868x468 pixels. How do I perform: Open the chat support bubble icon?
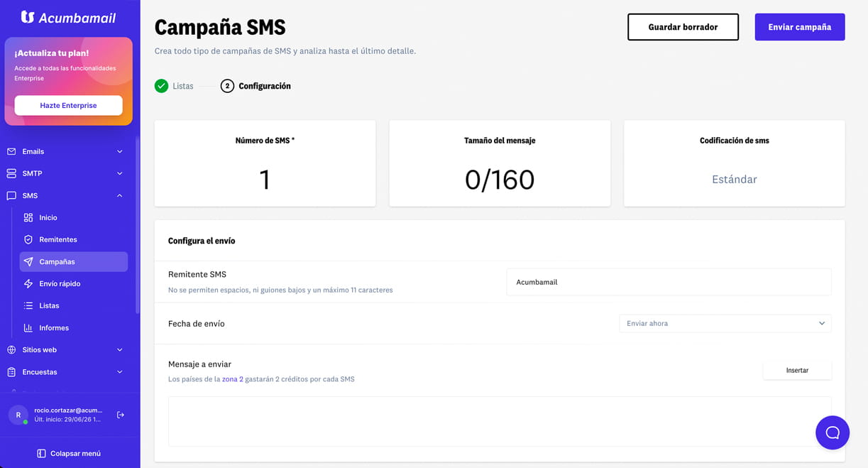(x=833, y=432)
